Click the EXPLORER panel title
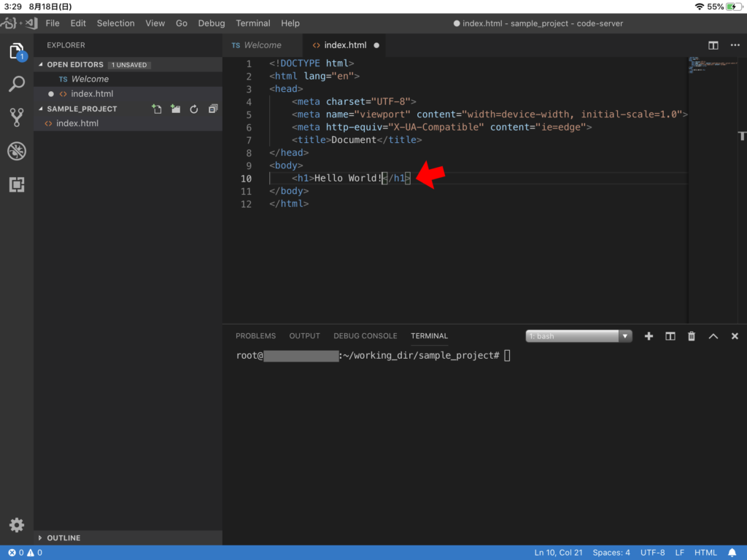The width and height of the screenshot is (747, 560). coord(66,45)
